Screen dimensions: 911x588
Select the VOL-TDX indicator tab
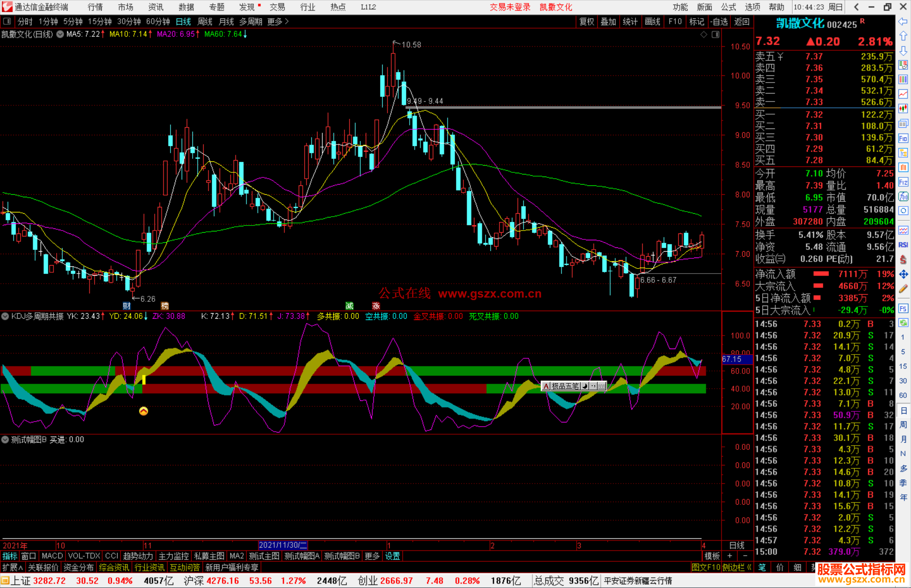[x=84, y=556]
